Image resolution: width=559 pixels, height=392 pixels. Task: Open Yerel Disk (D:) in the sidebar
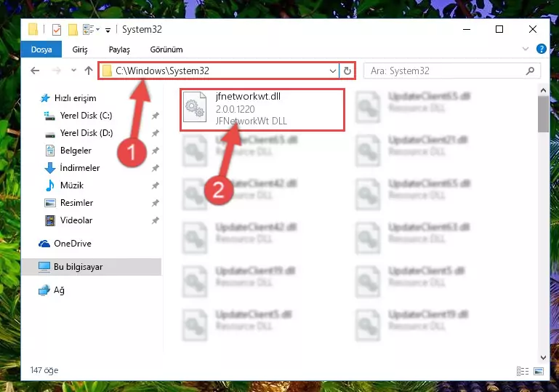point(87,133)
